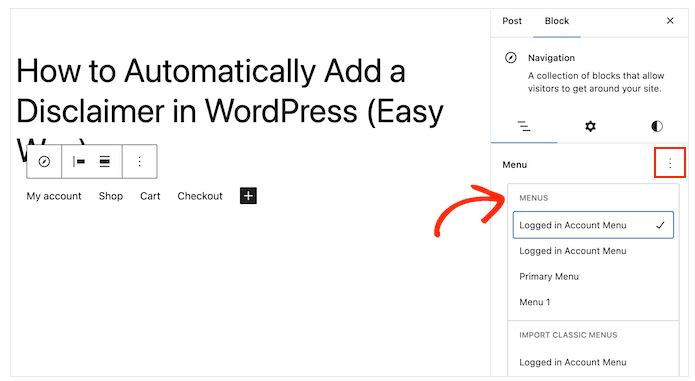Open block toolbar three-dot options
Screen dimensions: 695x381
point(140,162)
